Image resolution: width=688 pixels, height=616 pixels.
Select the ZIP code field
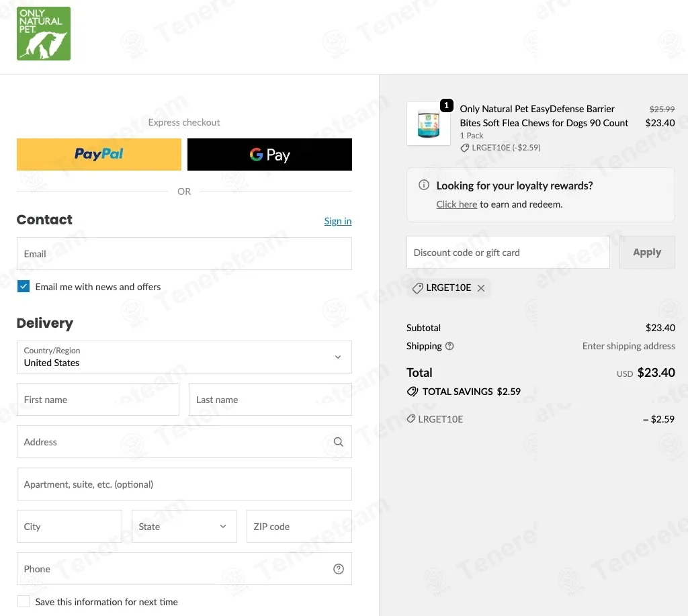(299, 527)
